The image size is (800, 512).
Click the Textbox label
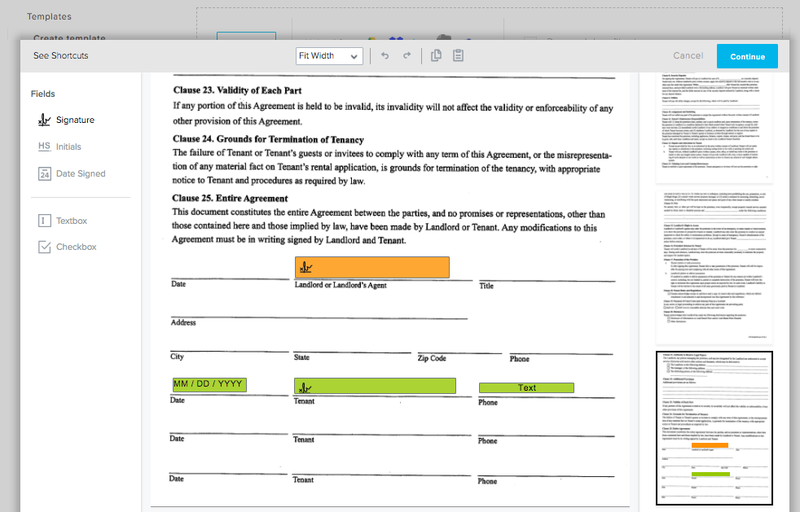71,221
